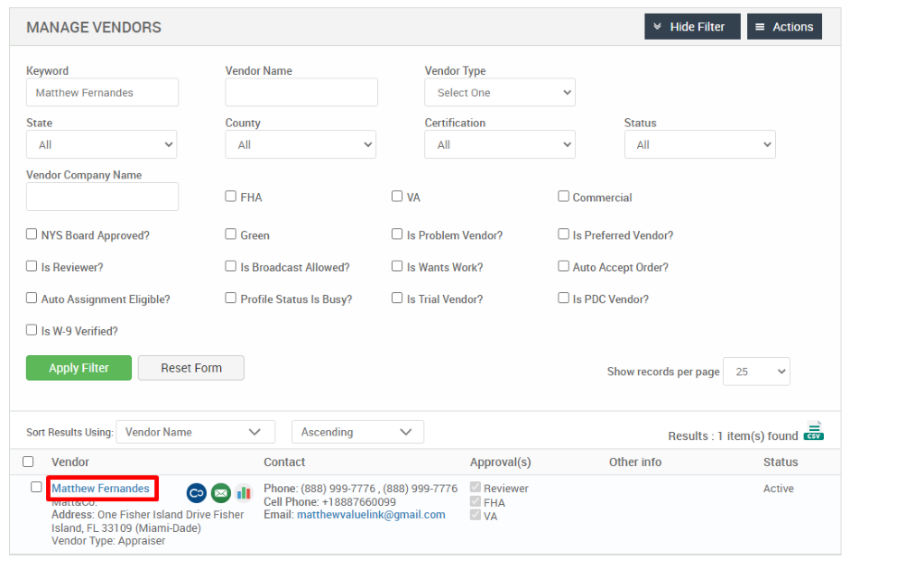This screenshot has width=924, height=568.
Task: Open the Ascending sort order dropdown
Action: (356, 432)
